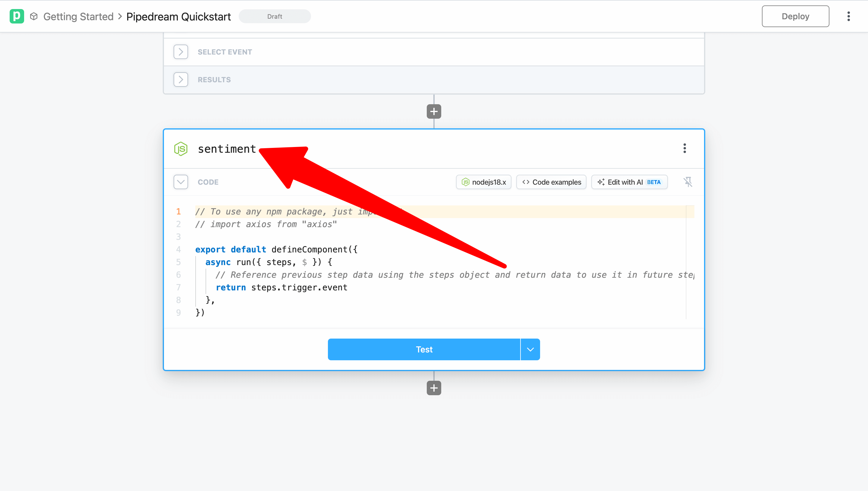Open the sentiment step's three-dot options menu
Screen dimensions: 868x491
(684, 148)
